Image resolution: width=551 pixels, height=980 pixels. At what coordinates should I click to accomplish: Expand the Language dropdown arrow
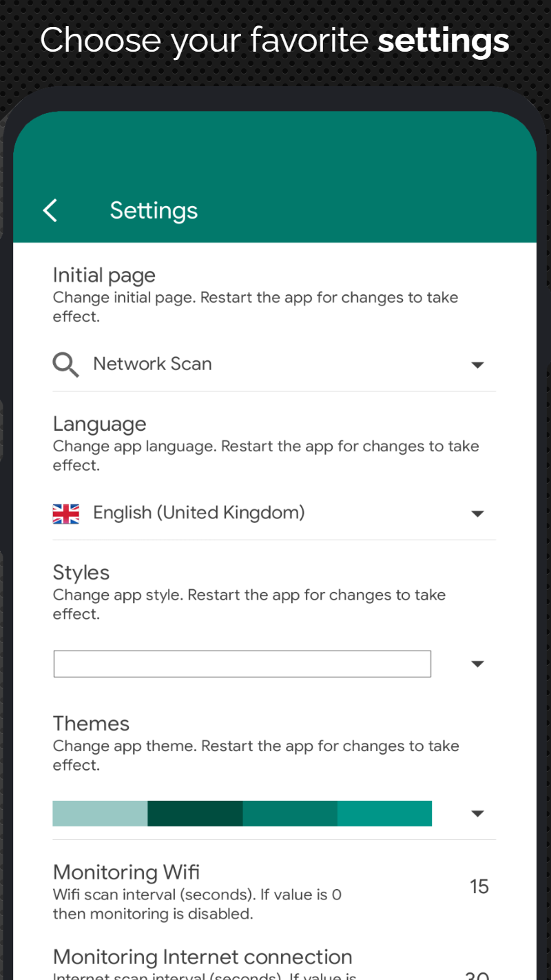point(477,513)
